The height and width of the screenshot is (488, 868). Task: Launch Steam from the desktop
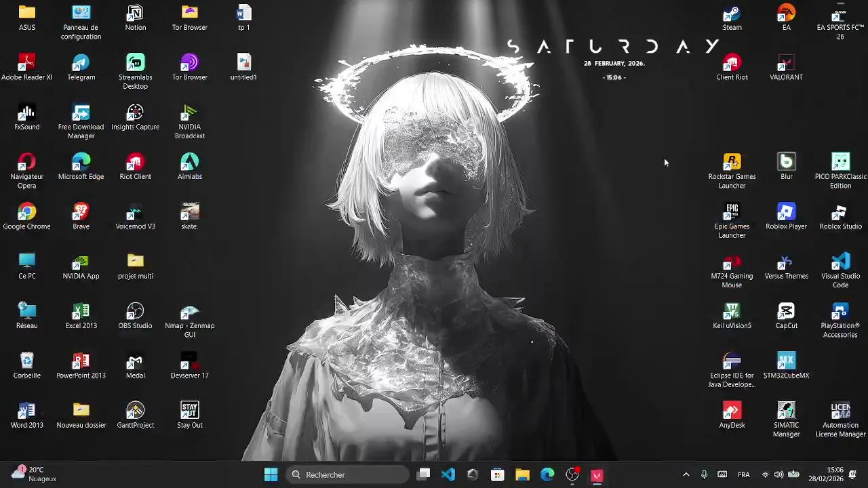pos(732,18)
